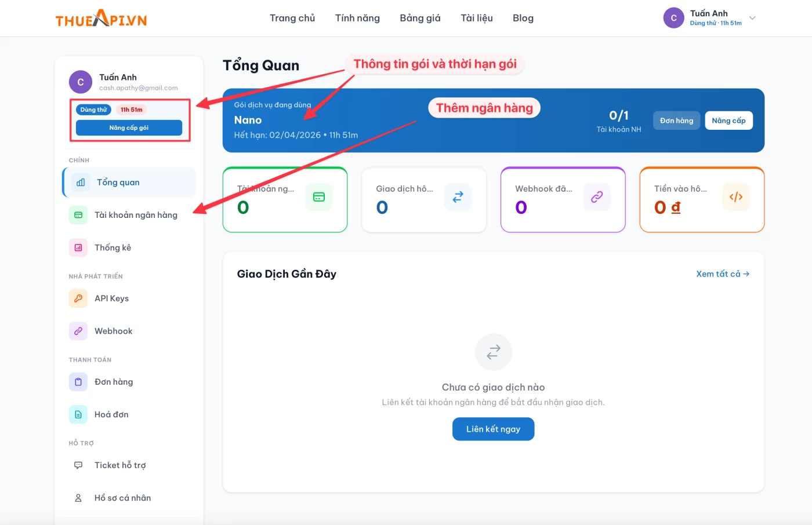Click the Thống kê sidebar icon
The image size is (812, 525).
(78, 247)
